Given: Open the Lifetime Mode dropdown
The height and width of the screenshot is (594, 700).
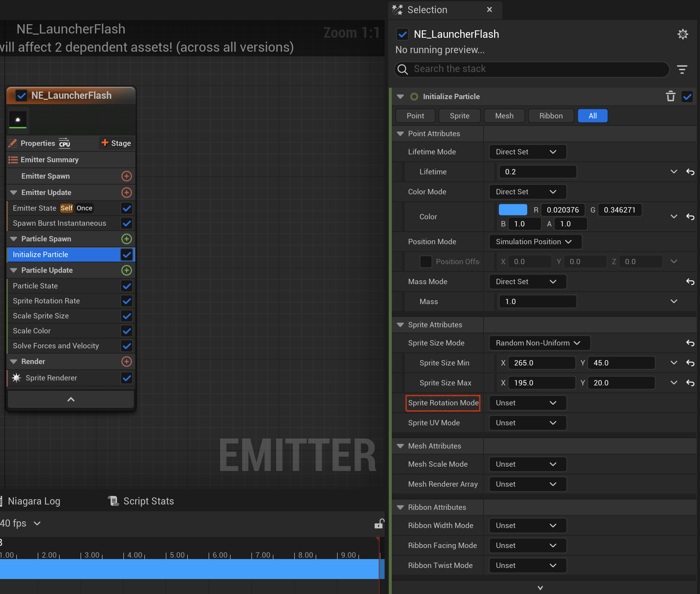Looking at the screenshot, I should pos(527,152).
